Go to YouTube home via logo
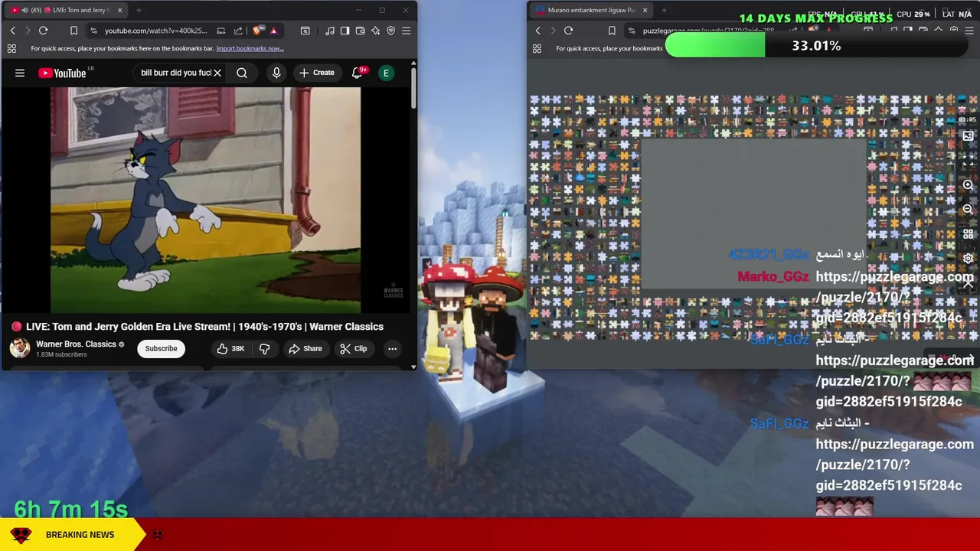 coord(63,73)
